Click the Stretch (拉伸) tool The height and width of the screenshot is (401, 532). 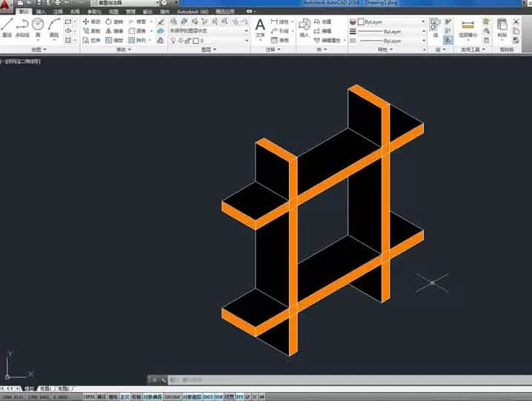pyautogui.click(x=92, y=41)
